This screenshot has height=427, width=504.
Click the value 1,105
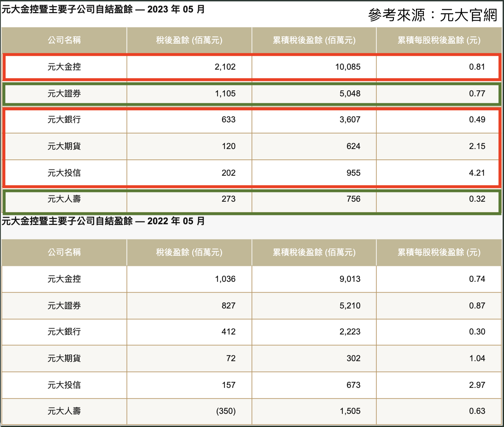click(225, 94)
